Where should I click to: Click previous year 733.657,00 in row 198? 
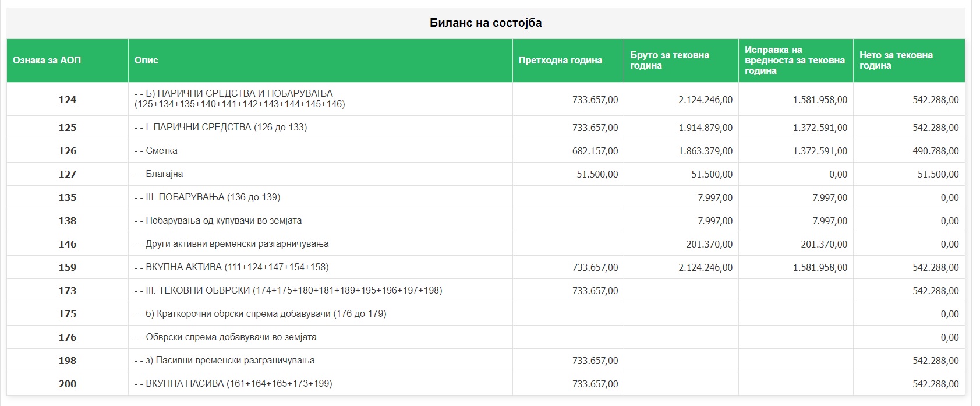595,361
